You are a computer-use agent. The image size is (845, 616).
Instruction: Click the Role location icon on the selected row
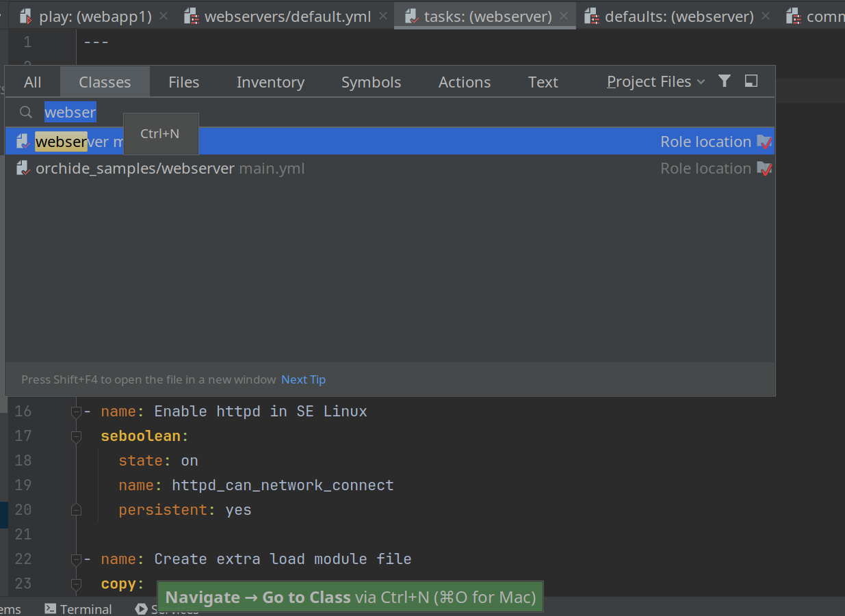[764, 142]
